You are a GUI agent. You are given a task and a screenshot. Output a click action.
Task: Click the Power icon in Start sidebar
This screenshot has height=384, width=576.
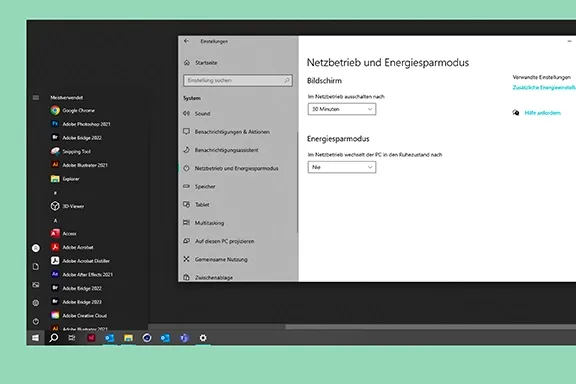click(36, 322)
